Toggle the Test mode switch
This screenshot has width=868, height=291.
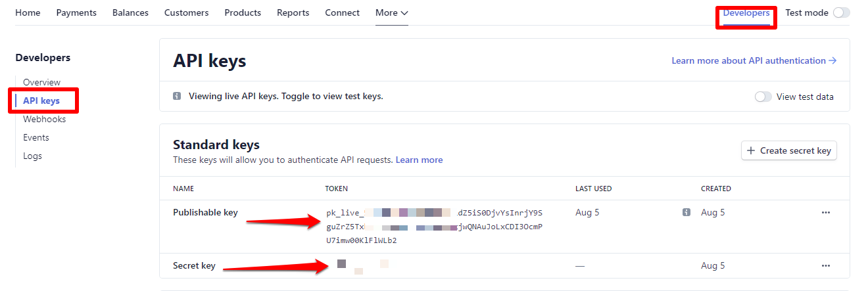(841, 12)
